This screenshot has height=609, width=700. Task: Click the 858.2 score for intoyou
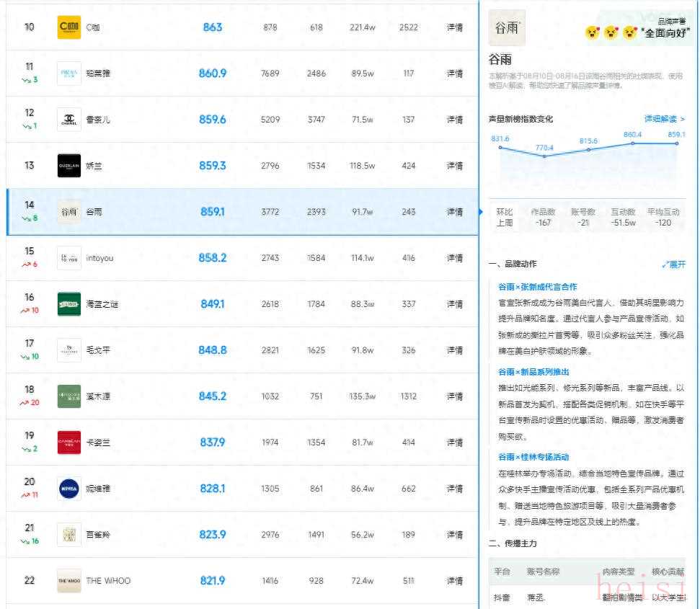point(213,258)
